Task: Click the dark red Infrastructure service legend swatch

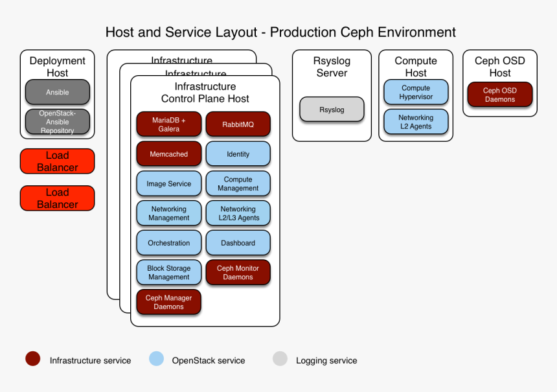Action: (x=32, y=358)
